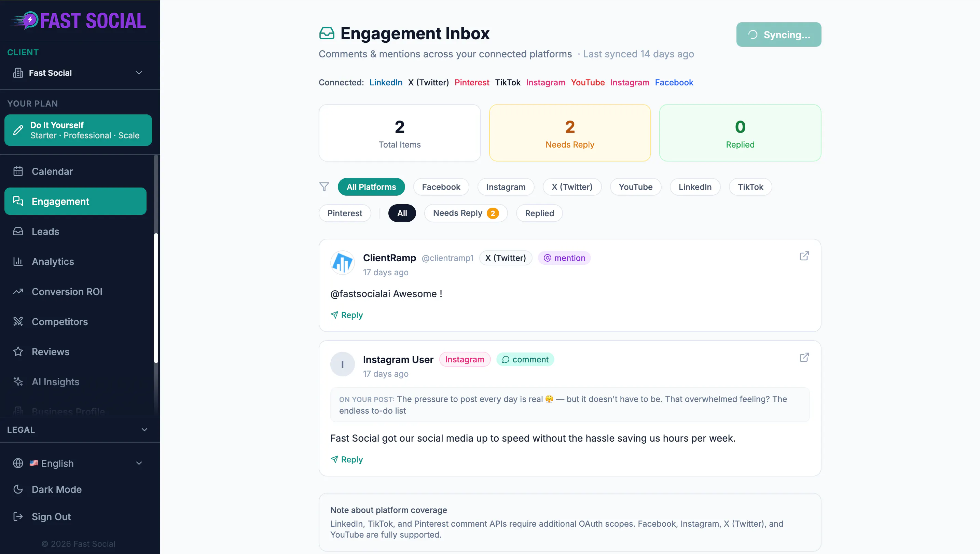Open the Calendar menu item
Image resolution: width=980 pixels, height=554 pixels.
(75, 171)
